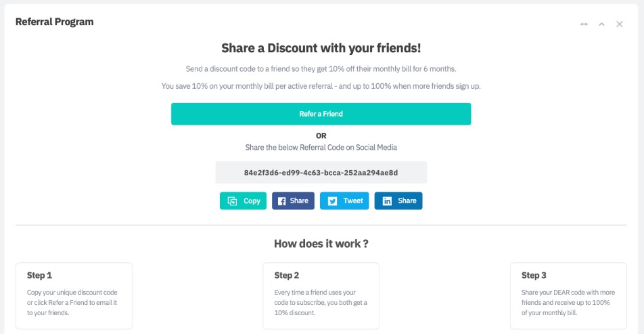Screen dimensions: 644x334
Task: Click the Step 2 instruction card
Action: (321, 295)
